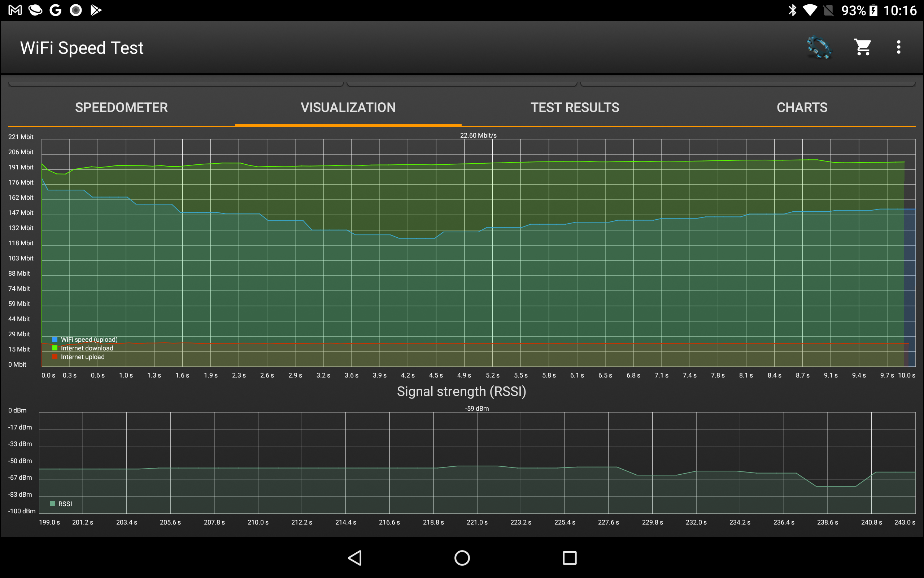The image size is (924, 578).
Task: Tap the Bluetooth status icon
Action: tap(792, 10)
